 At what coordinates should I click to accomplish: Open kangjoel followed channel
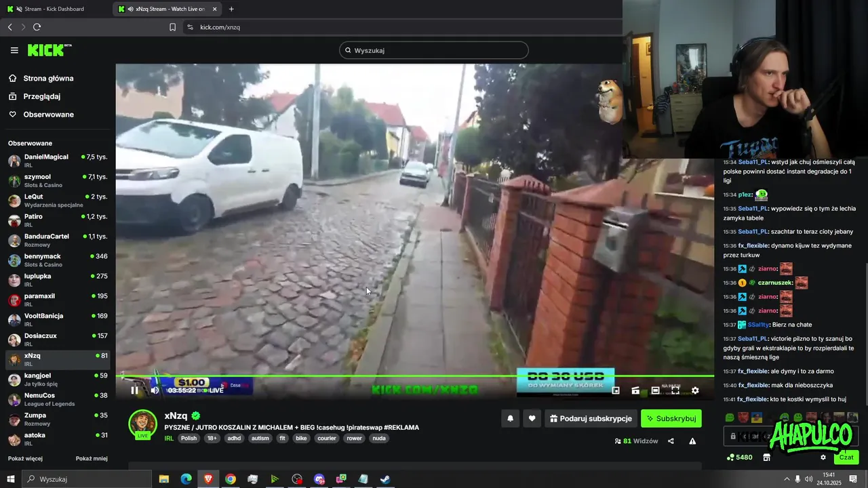58,379
